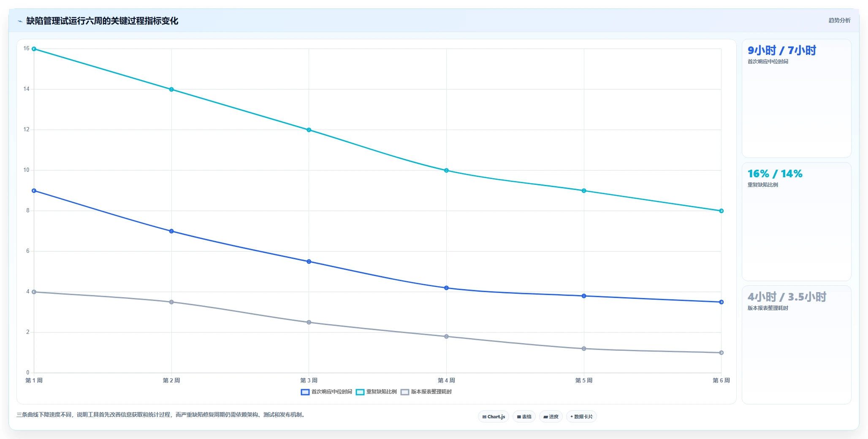Viewport: 868px width, 439px height.
Task: Select the week 5 point on the blue response line
Action: (584, 296)
